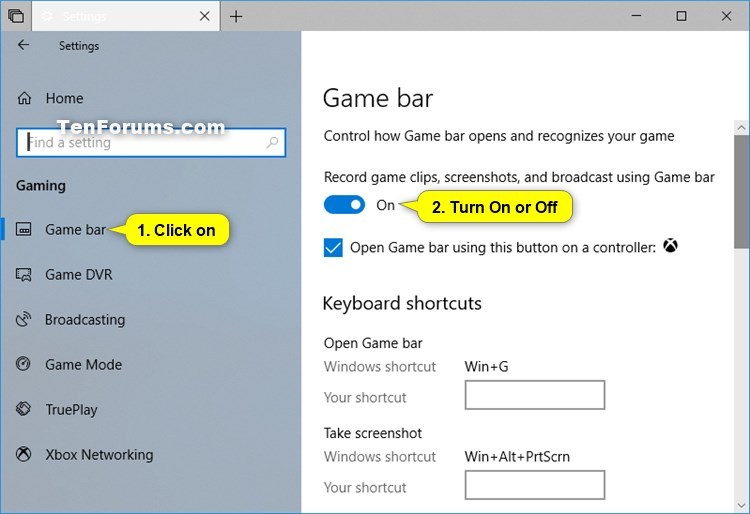The width and height of the screenshot is (750, 514).
Task: Click the Win+Alt+PrtScrn shortcut text
Action: (x=517, y=457)
